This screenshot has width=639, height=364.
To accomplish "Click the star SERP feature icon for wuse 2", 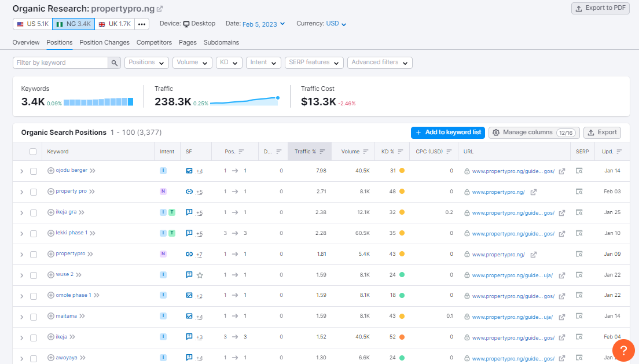I will coord(200,275).
